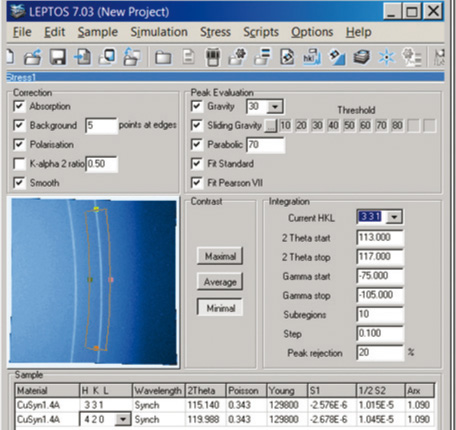The width and height of the screenshot is (456, 430).
Task: Click the floppy disk save icon
Action: 58,57
